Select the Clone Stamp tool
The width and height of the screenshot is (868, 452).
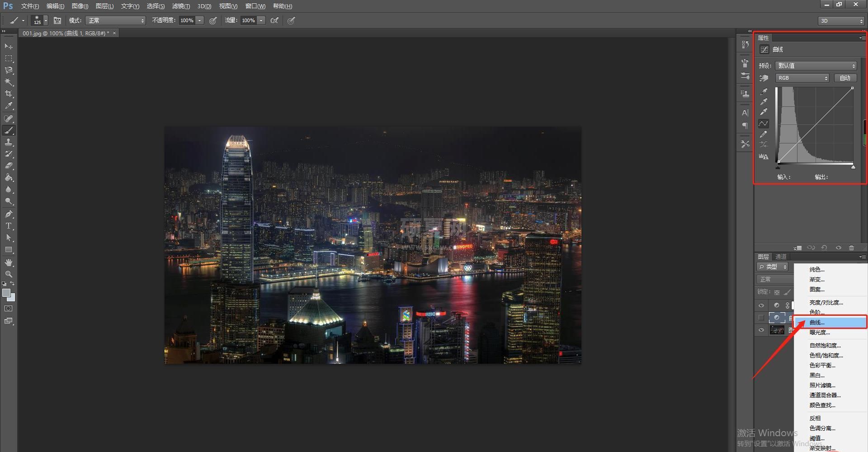(9, 142)
